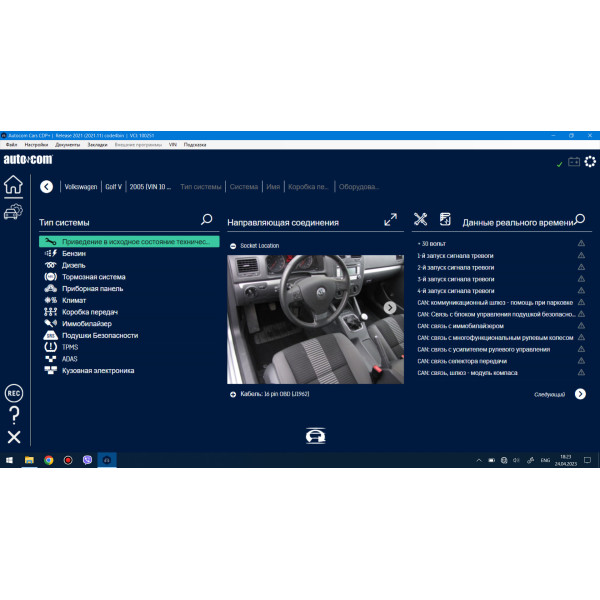
Task: Select the '2005 (VIN 10...' breadcrumb
Action: pos(150,187)
